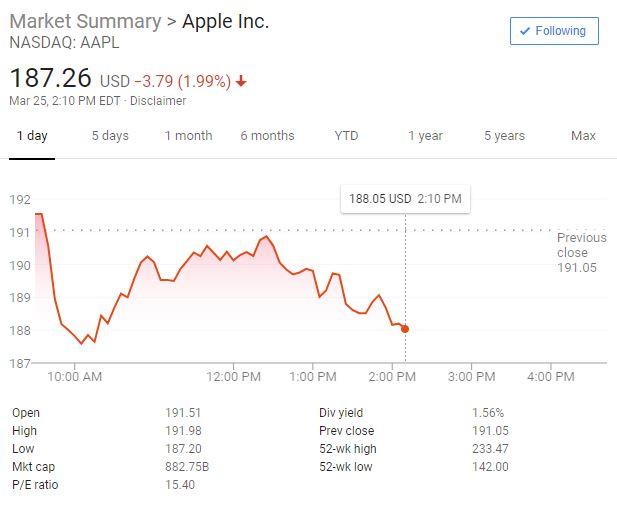Select the Max range tab
The image size is (617, 512).
(583, 136)
